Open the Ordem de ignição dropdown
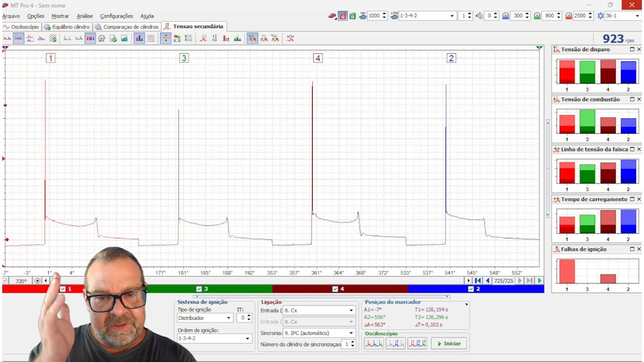 tap(214, 339)
